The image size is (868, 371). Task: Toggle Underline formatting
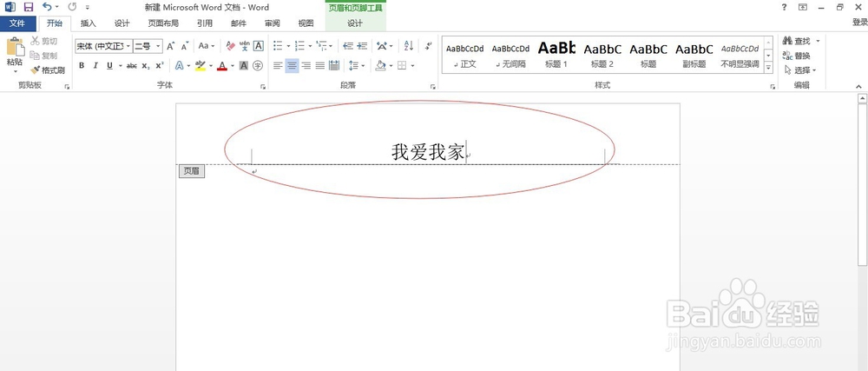pos(109,66)
